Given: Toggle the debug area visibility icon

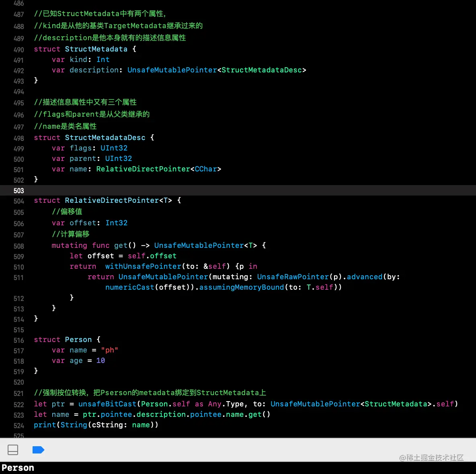Looking at the screenshot, I should pyautogui.click(x=13, y=450).
